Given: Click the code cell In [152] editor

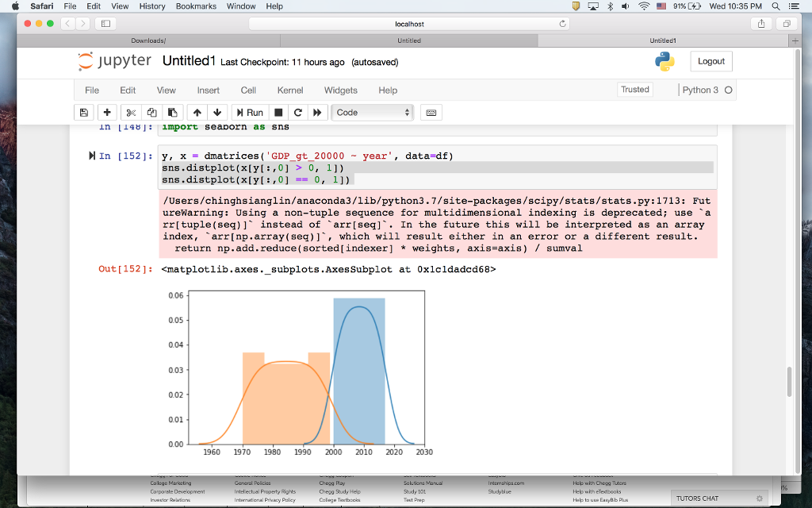Looking at the screenshot, I should pos(438,167).
